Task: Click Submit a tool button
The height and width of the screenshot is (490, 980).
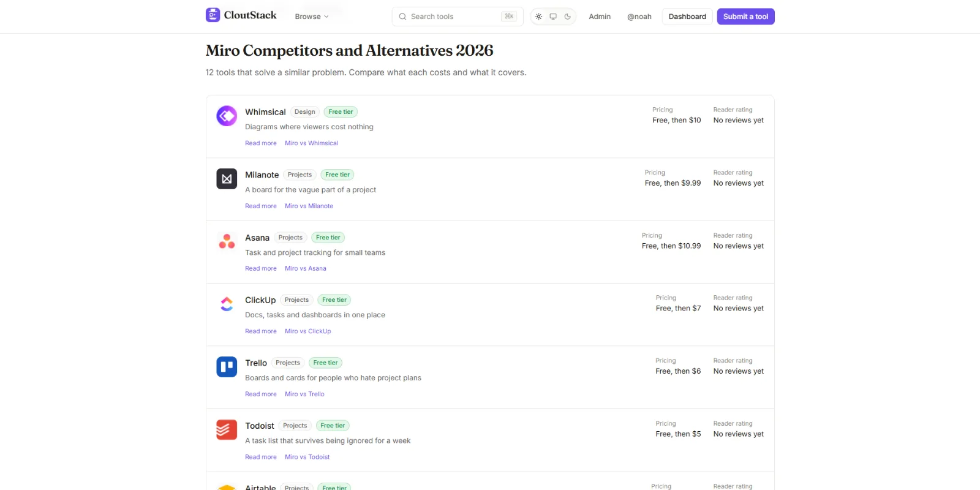Action: [745, 17]
